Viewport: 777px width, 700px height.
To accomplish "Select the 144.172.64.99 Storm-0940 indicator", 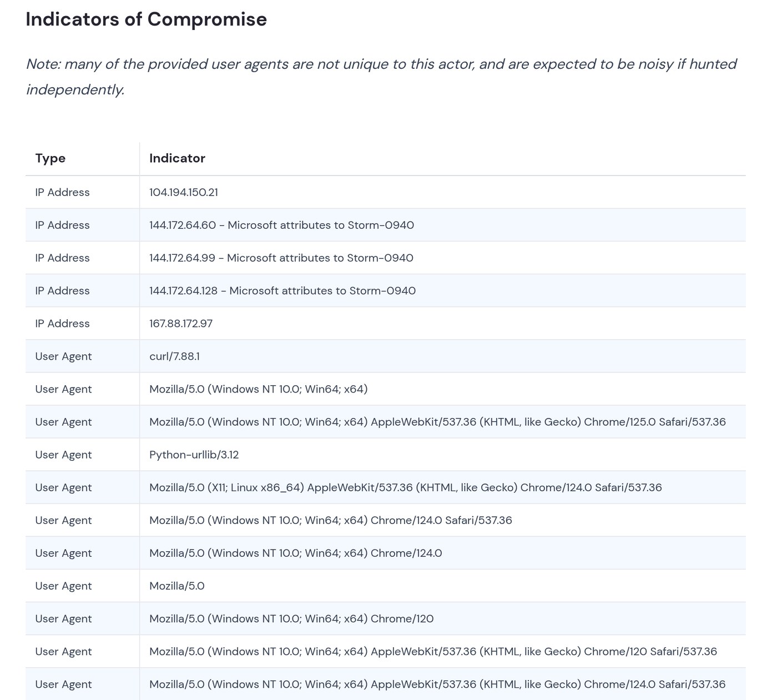I will 281,258.
